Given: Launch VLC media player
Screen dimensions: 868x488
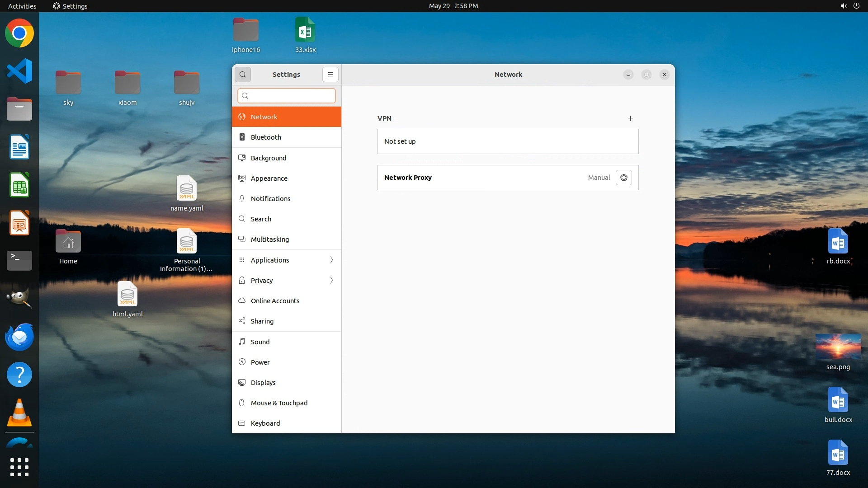Looking at the screenshot, I should [x=19, y=413].
